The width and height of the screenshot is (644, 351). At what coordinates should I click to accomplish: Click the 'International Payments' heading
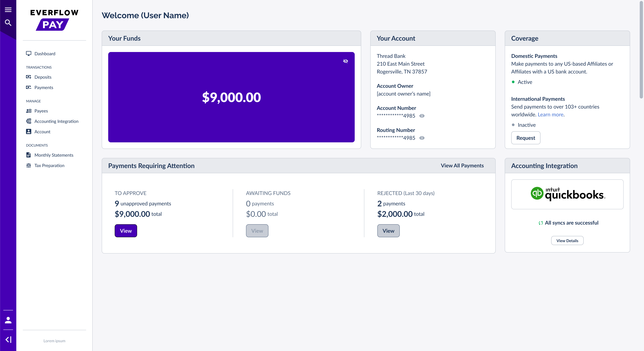pos(538,99)
